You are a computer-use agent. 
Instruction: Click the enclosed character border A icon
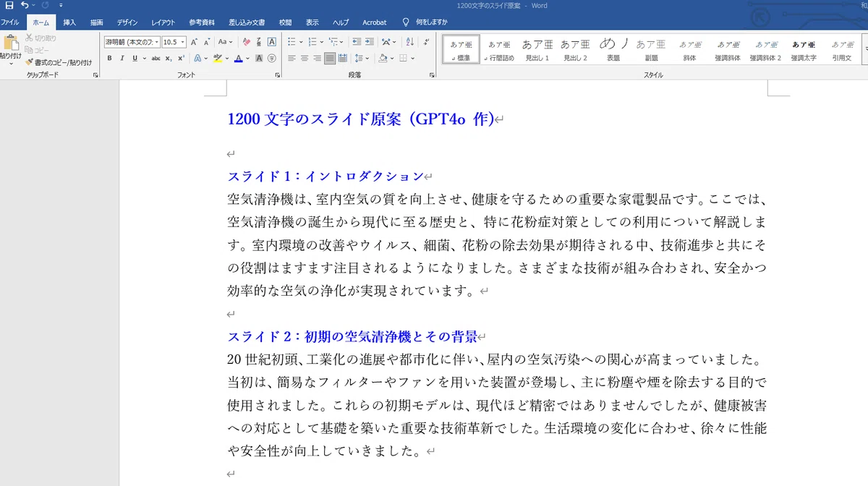272,42
